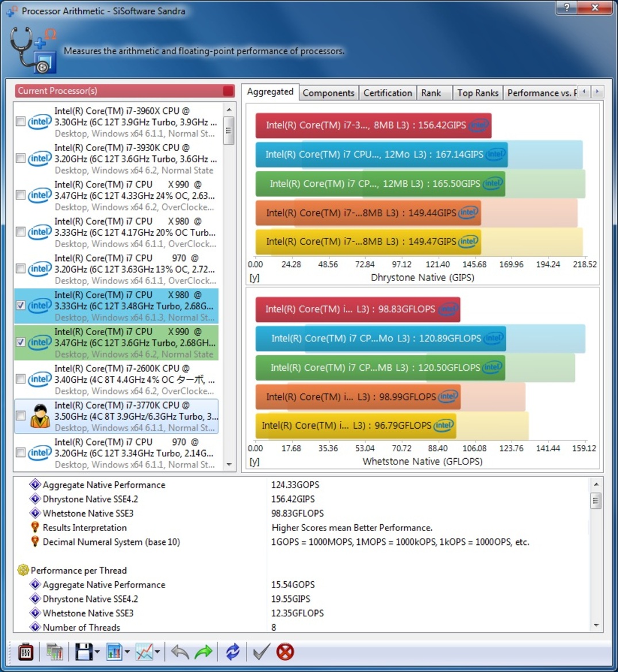The width and height of the screenshot is (618, 672).
Task: Click the bar chart view icon
Action: coord(114,652)
